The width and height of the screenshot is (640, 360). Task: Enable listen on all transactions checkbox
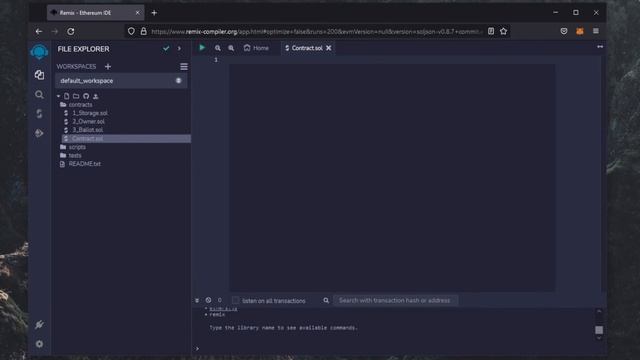tap(236, 300)
